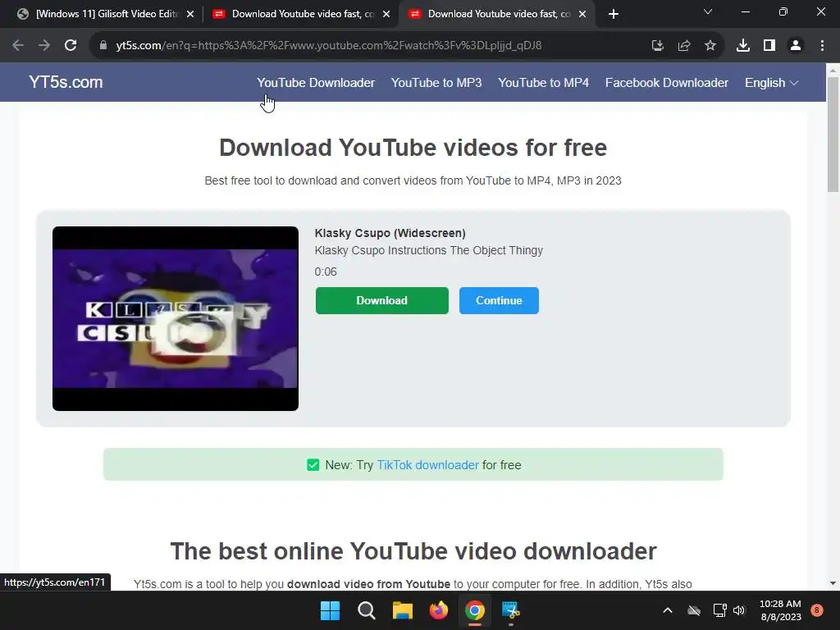
Task: Click the page vertical scrollbar thumb
Action: tap(833, 134)
